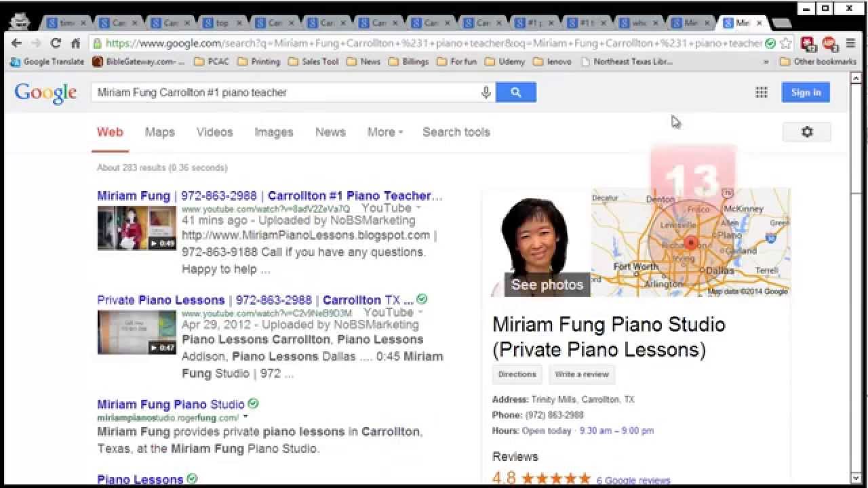Play the 0:49 video thumbnail

(x=136, y=228)
